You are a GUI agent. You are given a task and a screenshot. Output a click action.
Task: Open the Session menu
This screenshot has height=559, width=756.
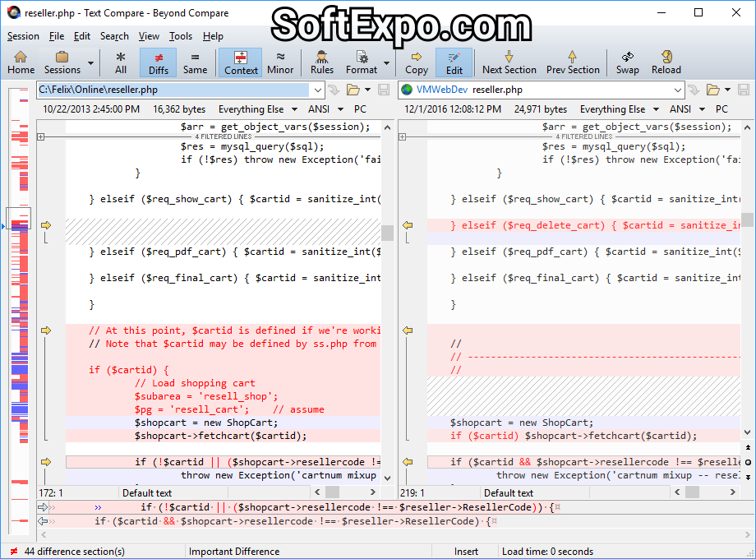coord(23,36)
